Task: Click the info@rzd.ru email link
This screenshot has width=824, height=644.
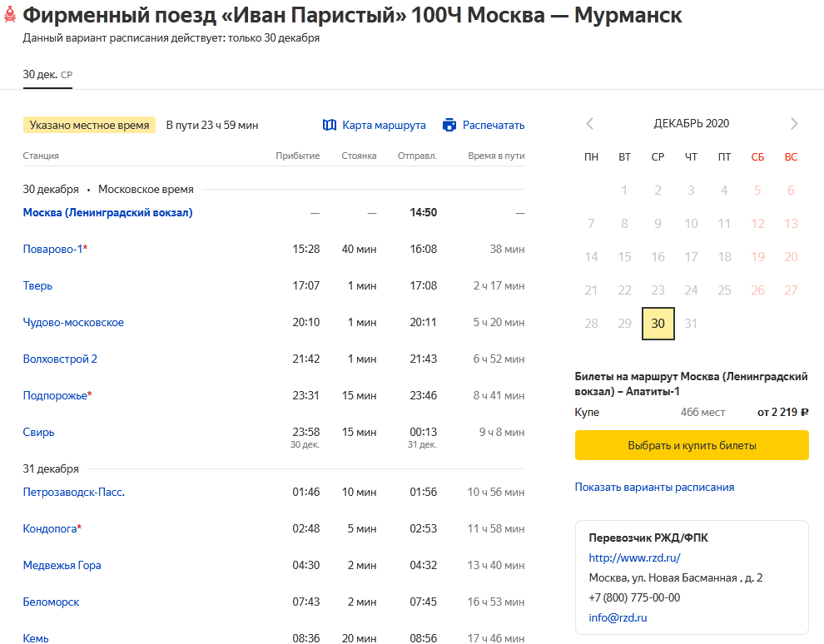Action: pyautogui.click(x=618, y=617)
